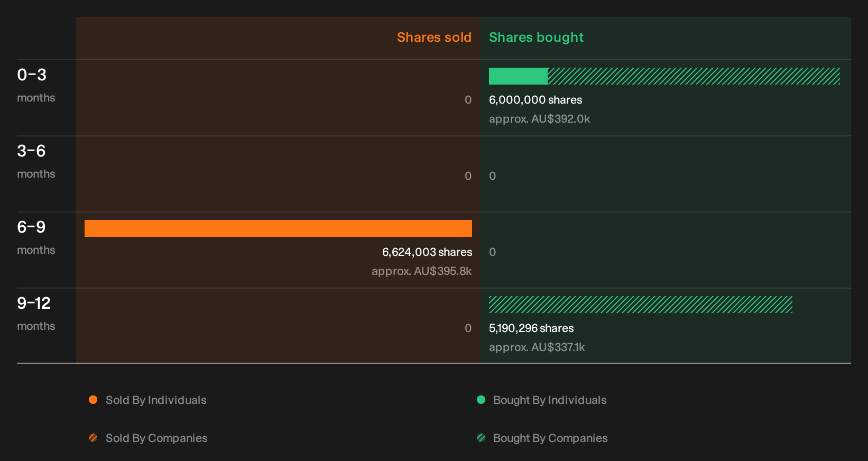Click the Shares sold column header
Viewport: 868px width, 461px height.
tap(434, 38)
